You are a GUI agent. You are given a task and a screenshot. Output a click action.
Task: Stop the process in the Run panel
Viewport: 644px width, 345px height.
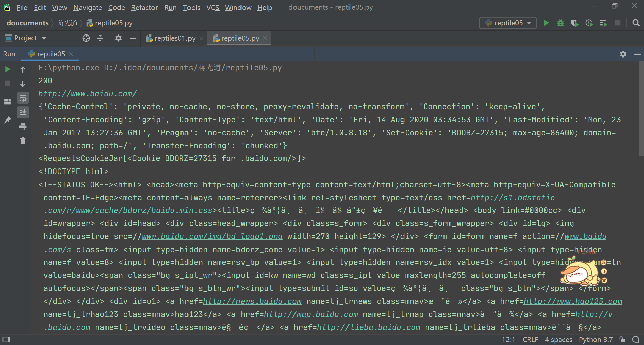[8, 83]
